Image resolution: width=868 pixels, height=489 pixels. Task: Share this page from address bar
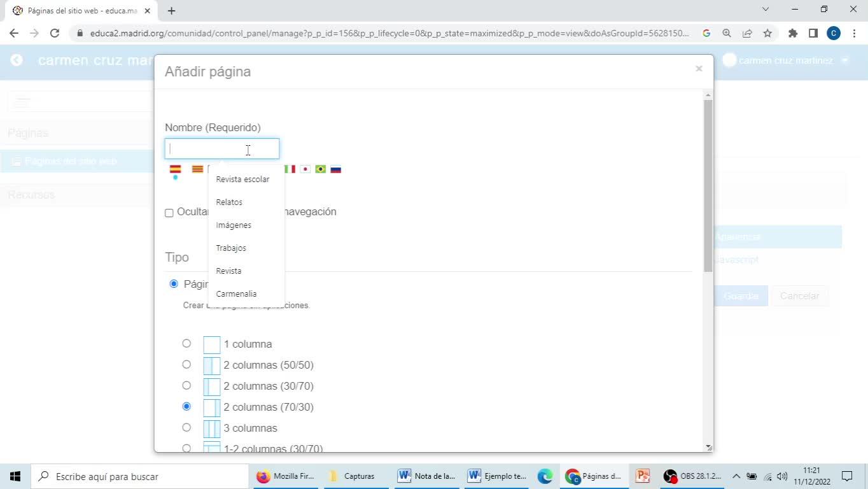point(747,33)
